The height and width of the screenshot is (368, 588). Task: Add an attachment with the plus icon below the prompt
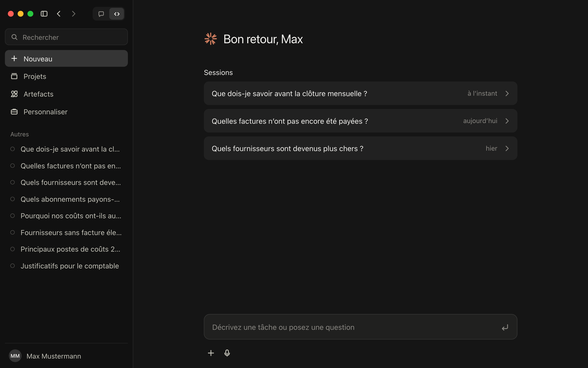coord(211,353)
